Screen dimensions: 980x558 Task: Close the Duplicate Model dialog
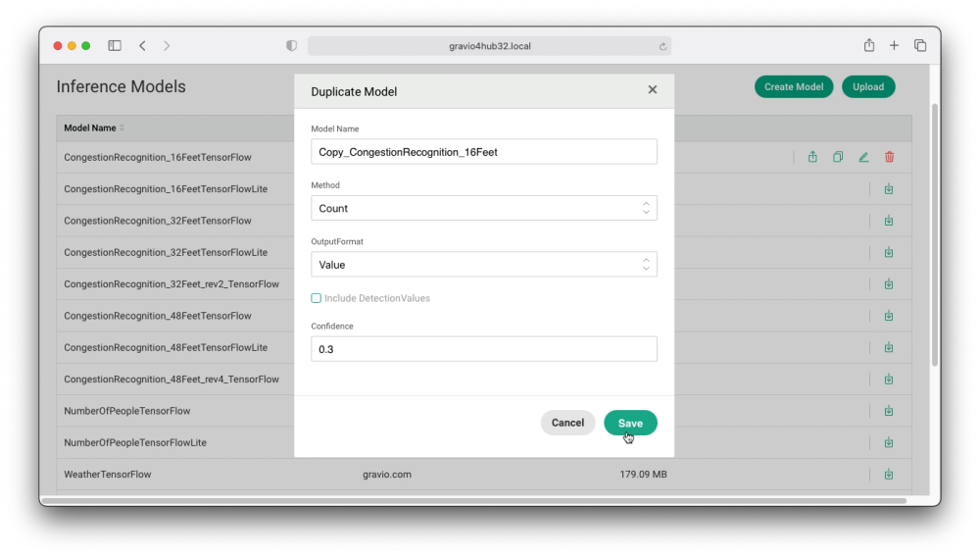tap(652, 90)
